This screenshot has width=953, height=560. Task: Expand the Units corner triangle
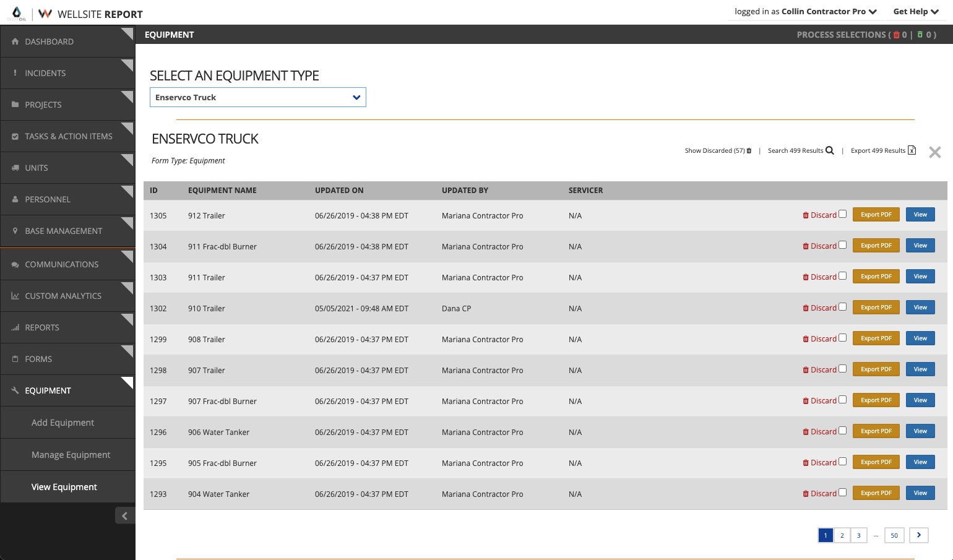point(127,159)
